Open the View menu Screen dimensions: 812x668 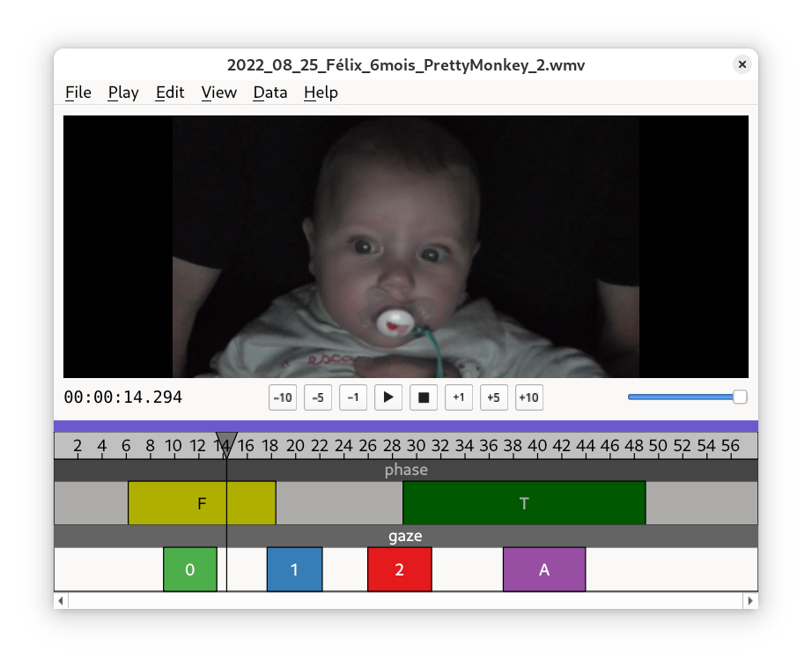(219, 93)
